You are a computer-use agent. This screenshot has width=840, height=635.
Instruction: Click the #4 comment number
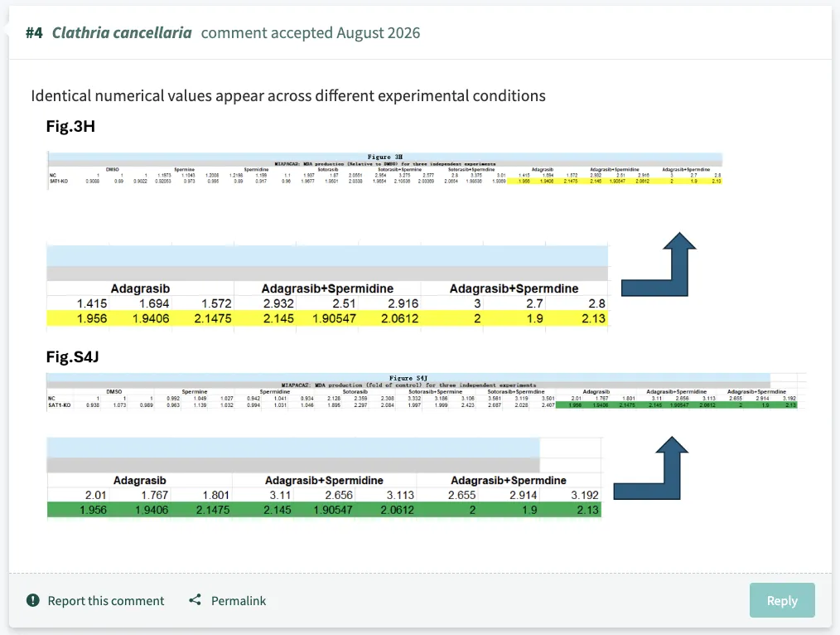pyautogui.click(x=34, y=32)
